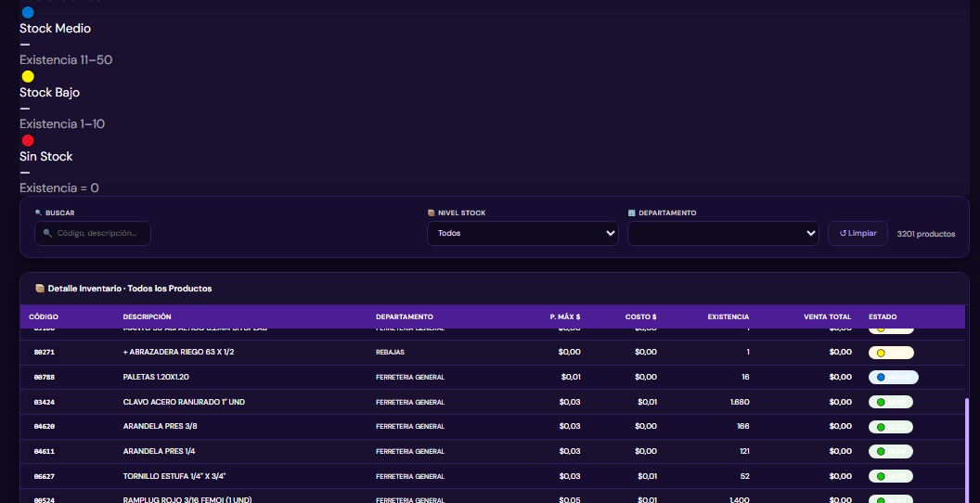Click product code 03424
The image size is (980, 503).
coord(45,402)
